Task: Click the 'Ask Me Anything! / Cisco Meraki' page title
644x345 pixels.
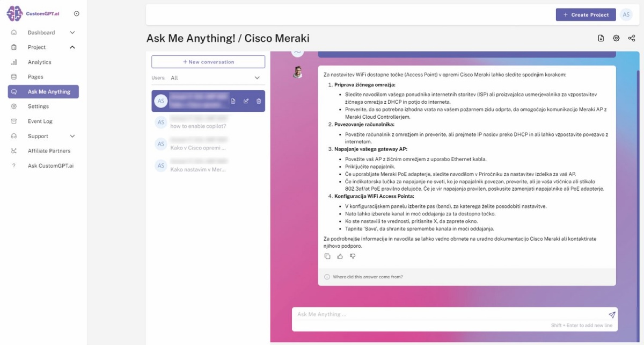Action: point(228,39)
